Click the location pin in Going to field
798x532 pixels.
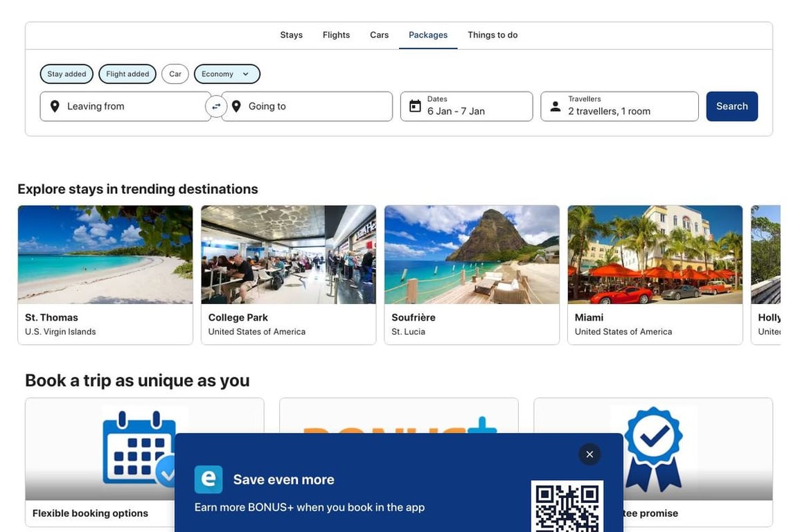[x=236, y=105]
